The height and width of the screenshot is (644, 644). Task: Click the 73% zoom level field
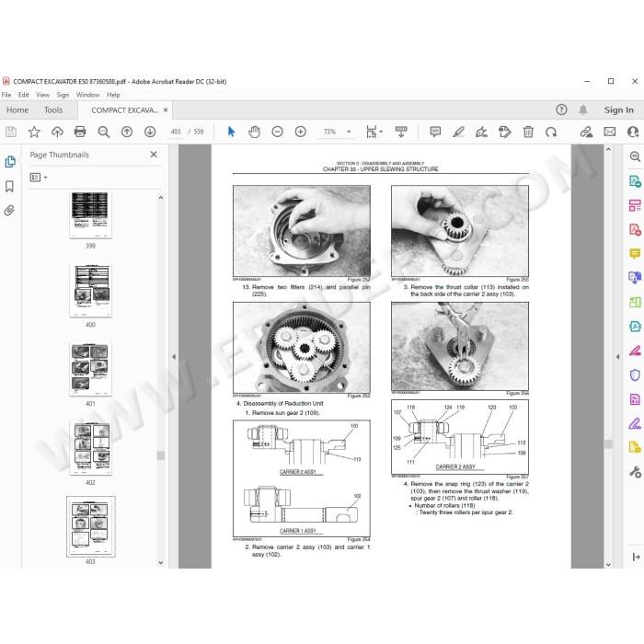tap(329, 132)
